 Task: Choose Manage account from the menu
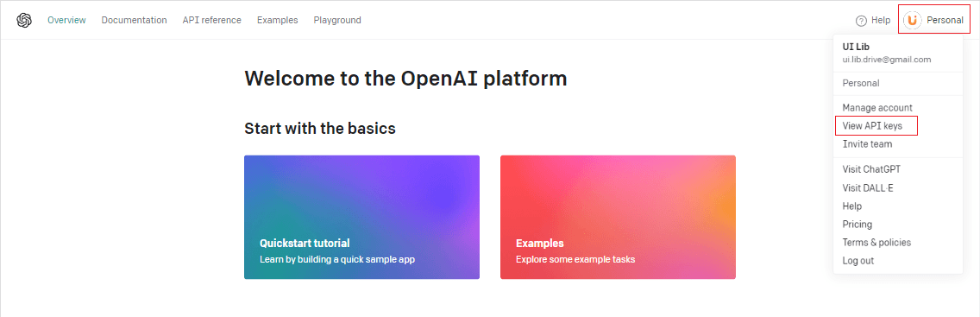(x=877, y=108)
